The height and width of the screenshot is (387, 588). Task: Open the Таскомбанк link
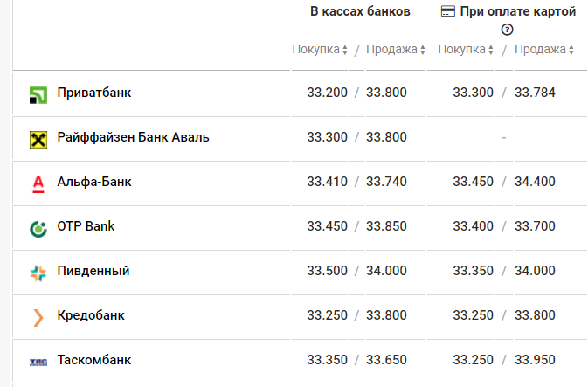coord(94,360)
